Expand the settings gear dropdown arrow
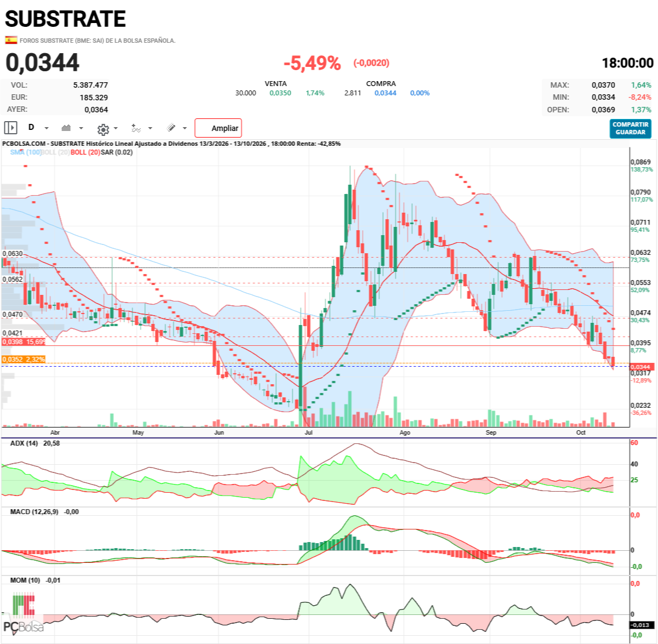 (116, 129)
